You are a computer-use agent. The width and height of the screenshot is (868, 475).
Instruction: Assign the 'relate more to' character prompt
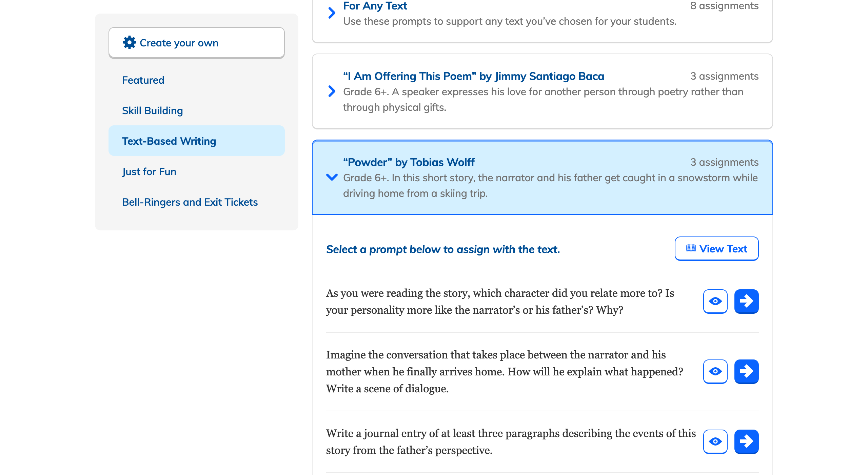[x=746, y=301]
